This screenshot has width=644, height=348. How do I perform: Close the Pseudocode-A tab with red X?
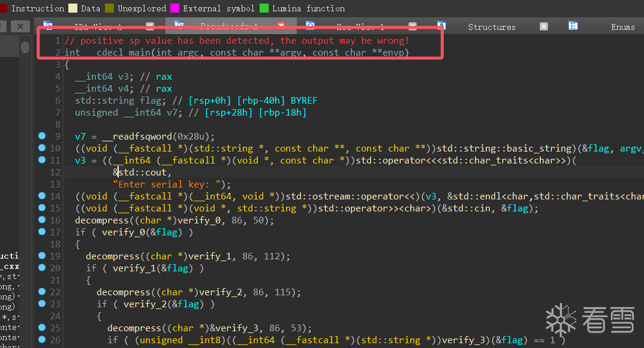[x=281, y=26]
